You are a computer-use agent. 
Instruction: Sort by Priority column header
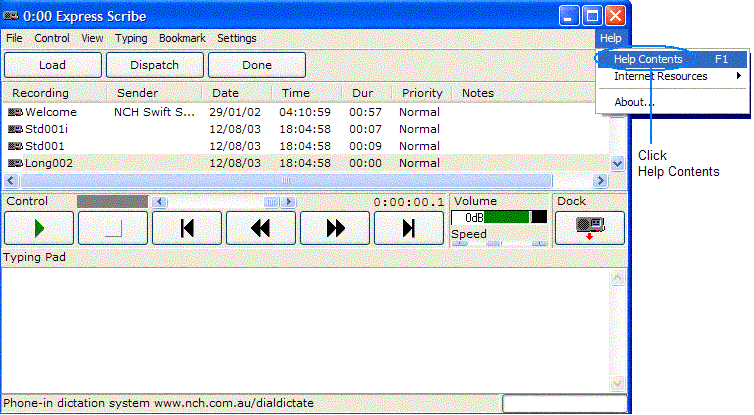pyautogui.click(x=422, y=93)
